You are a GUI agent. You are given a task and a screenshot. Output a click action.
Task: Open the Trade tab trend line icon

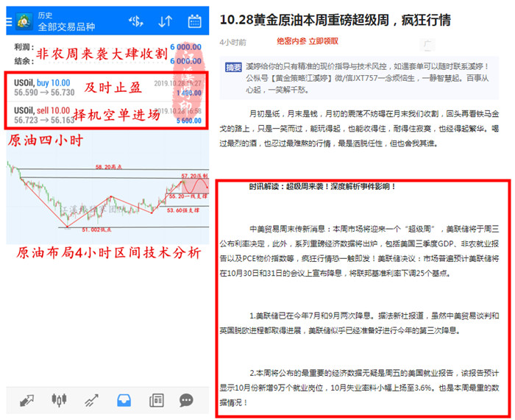point(91,400)
